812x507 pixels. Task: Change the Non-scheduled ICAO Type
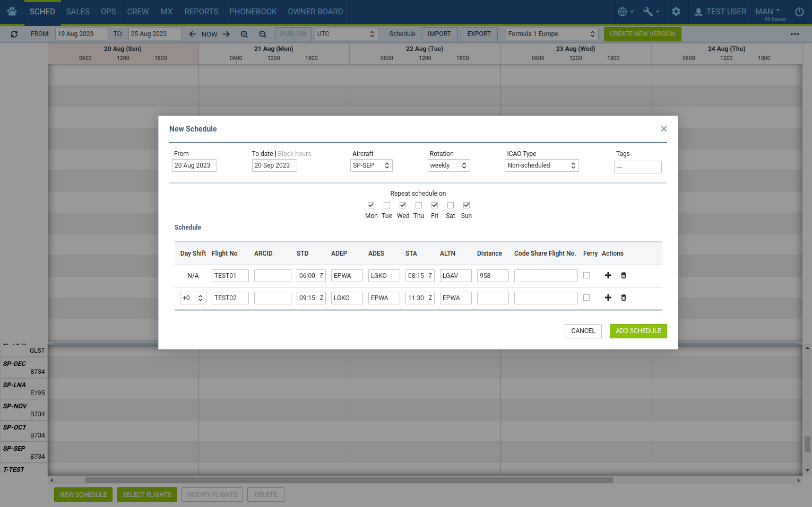[x=541, y=165]
